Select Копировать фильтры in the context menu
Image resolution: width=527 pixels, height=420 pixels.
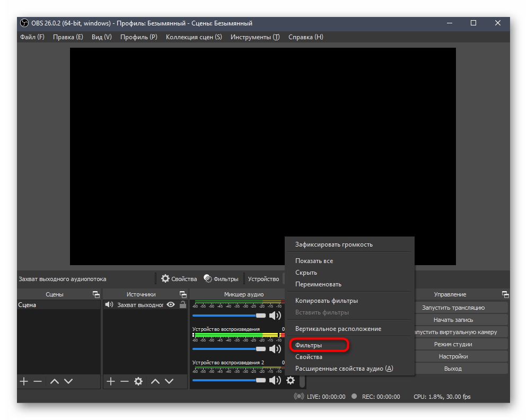coord(326,301)
